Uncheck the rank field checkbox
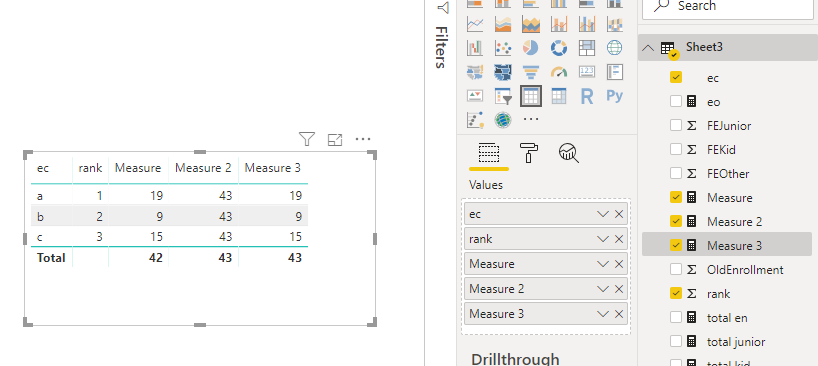This screenshot has width=818, height=366. (676, 293)
